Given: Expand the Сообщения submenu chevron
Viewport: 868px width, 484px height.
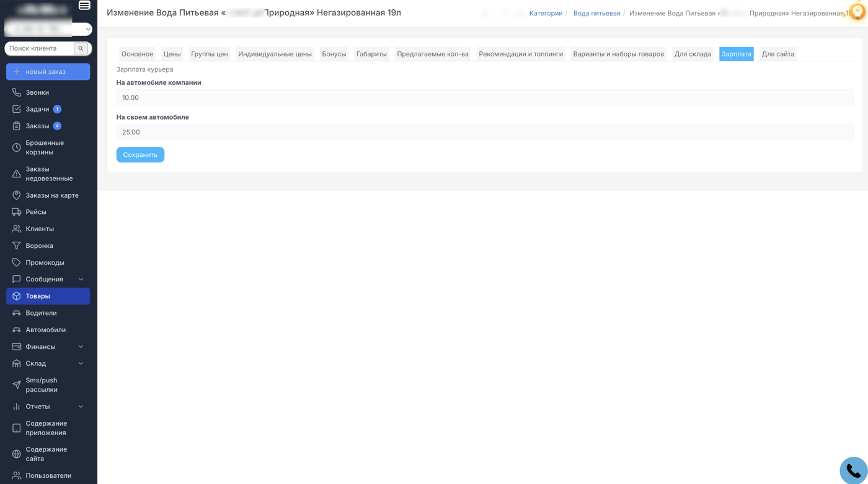Looking at the screenshot, I should (x=81, y=279).
